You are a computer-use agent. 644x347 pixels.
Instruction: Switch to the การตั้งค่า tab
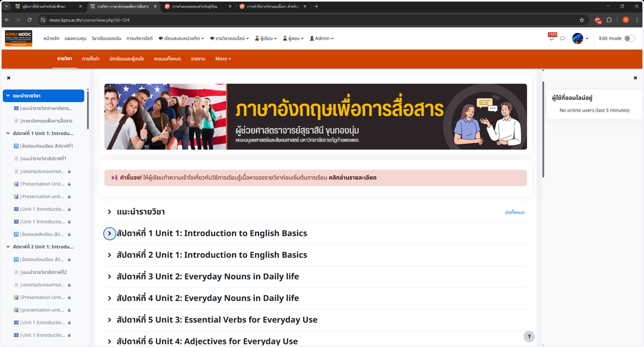click(x=91, y=58)
